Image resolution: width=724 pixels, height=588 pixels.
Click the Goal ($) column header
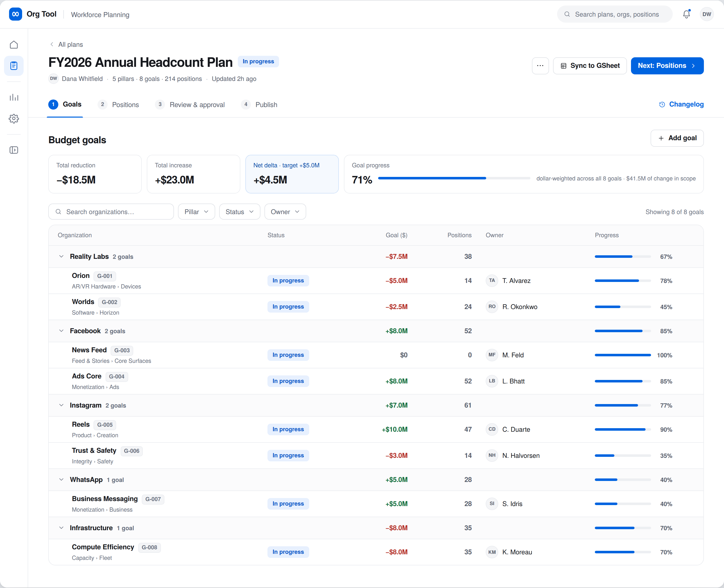pyautogui.click(x=396, y=235)
